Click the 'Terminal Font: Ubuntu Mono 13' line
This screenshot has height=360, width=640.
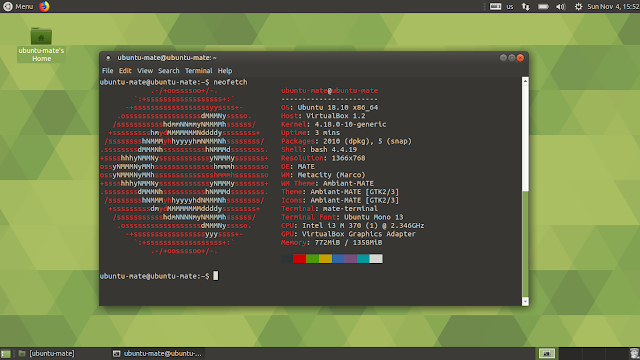(342, 217)
